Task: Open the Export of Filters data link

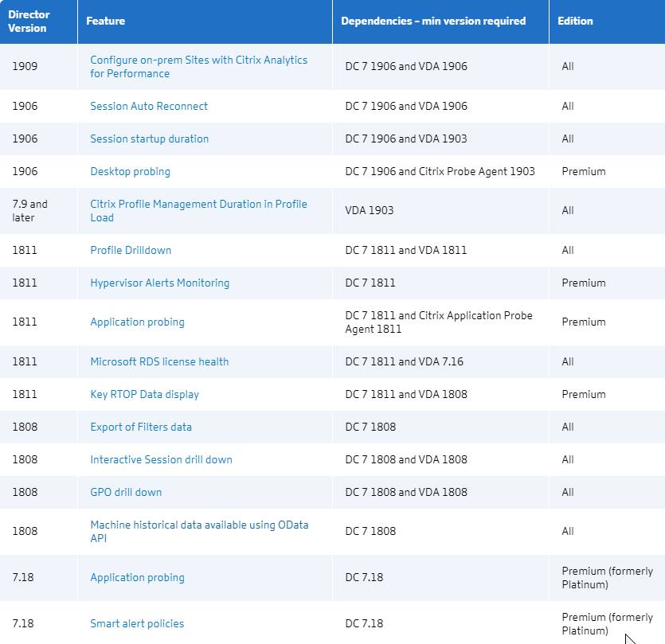Action: point(141,427)
